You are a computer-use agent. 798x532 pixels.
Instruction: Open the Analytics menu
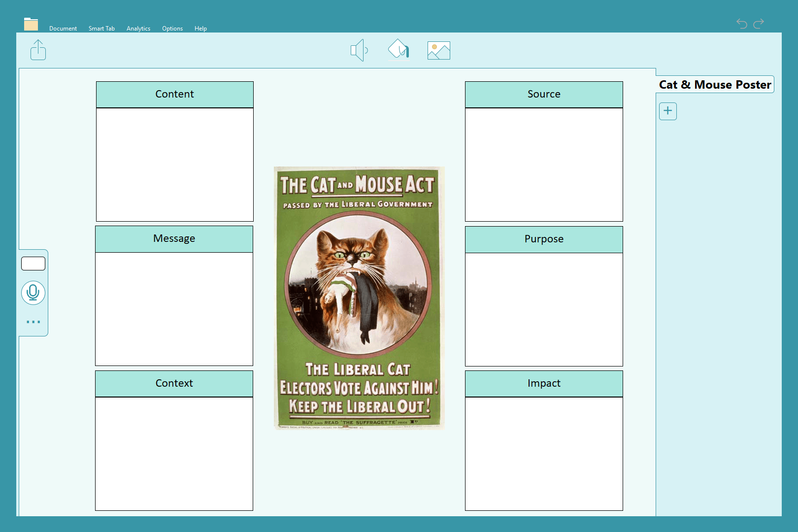138,29
